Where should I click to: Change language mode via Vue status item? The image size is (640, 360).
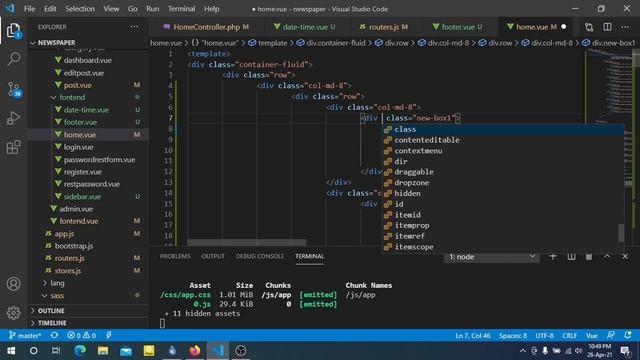tap(591, 336)
